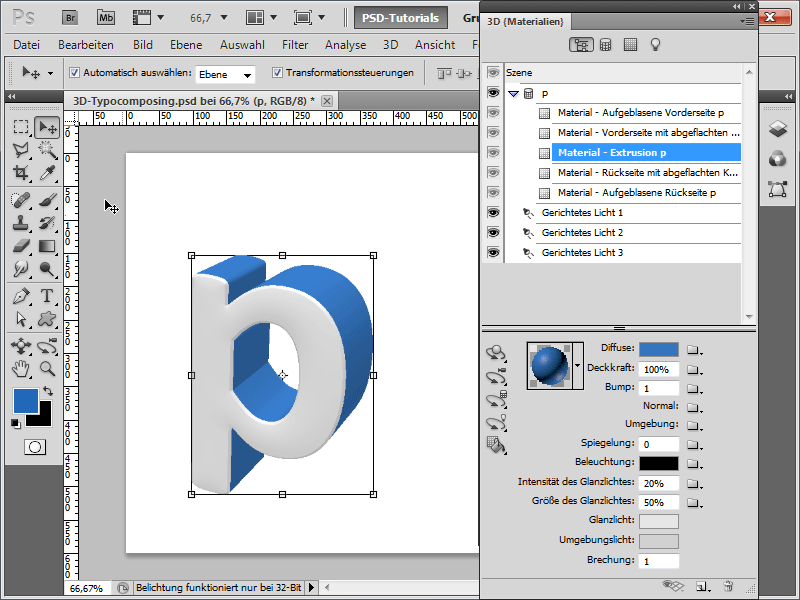Choose the Pen tool
800x600 pixels.
pyautogui.click(x=21, y=296)
